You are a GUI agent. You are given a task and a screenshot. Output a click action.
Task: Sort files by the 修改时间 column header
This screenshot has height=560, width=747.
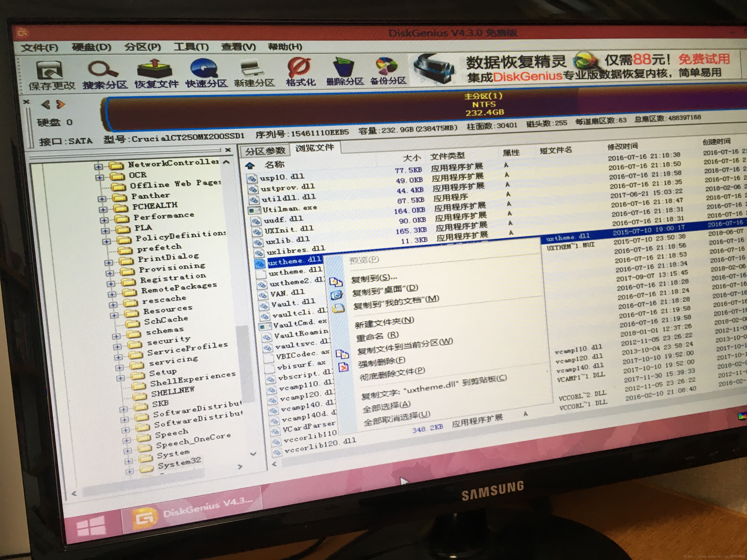click(622, 146)
